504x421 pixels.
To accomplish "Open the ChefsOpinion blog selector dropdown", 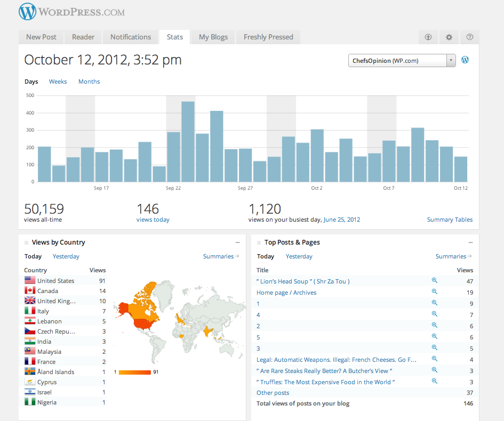I will point(402,61).
